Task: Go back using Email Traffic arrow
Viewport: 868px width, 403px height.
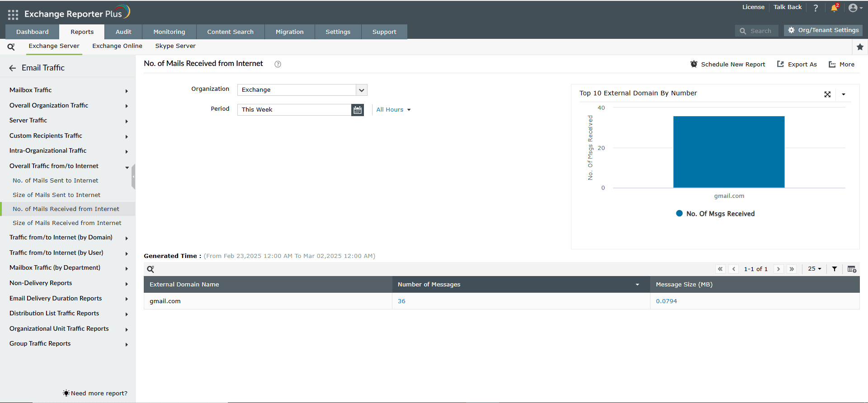Action: (x=13, y=68)
